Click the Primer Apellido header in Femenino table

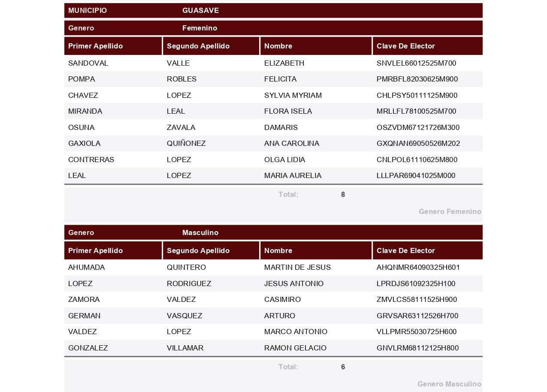pyautogui.click(x=113, y=46)
